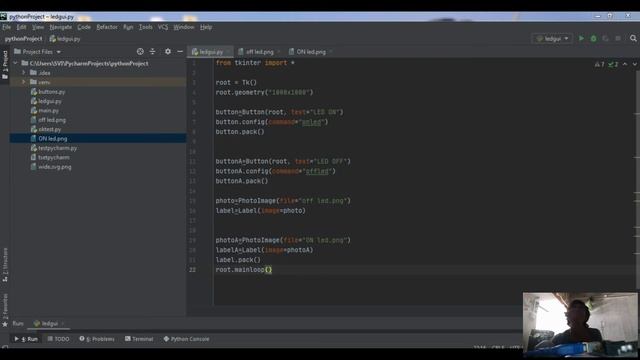
Task: Open the File menu
Action: point(7,27)
